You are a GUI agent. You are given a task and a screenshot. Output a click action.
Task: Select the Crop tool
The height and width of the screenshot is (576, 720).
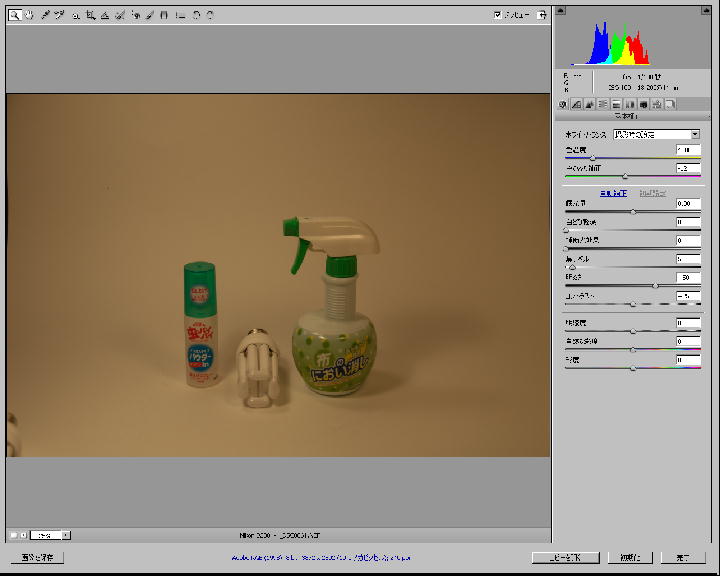click(x=90, y=15)
